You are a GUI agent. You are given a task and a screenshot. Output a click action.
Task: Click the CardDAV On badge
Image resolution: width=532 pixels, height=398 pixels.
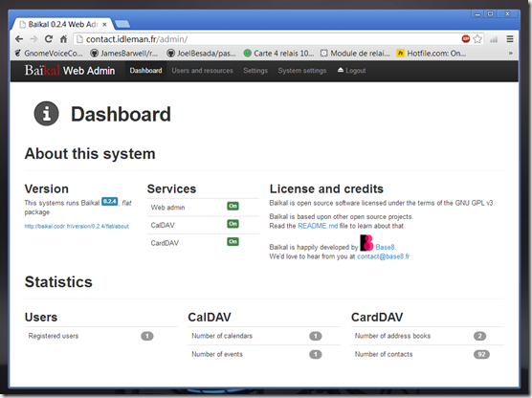(233, 242)
